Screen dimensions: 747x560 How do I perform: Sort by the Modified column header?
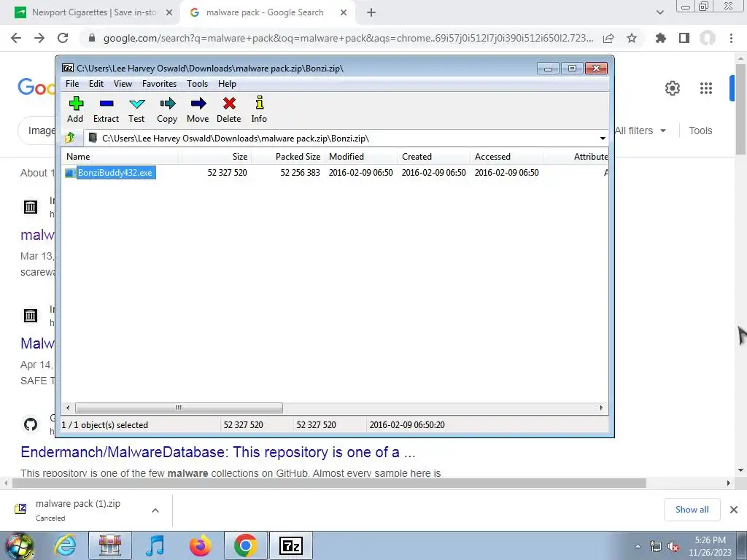(360, 157)
